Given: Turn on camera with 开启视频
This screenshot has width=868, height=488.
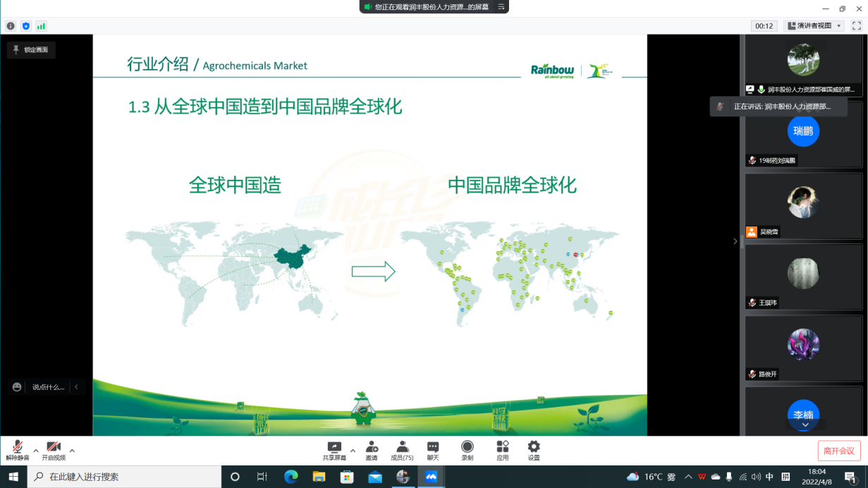Looking at the screenshot, I should [x=54, y=450].
